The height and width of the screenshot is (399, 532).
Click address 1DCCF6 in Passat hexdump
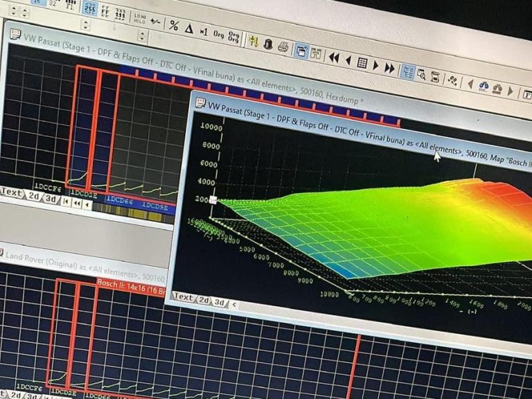click(x=48, y=187)
